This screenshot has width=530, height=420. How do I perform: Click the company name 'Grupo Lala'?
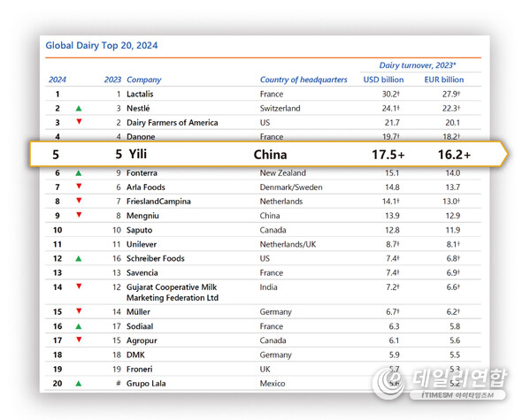tap(146, 384)
